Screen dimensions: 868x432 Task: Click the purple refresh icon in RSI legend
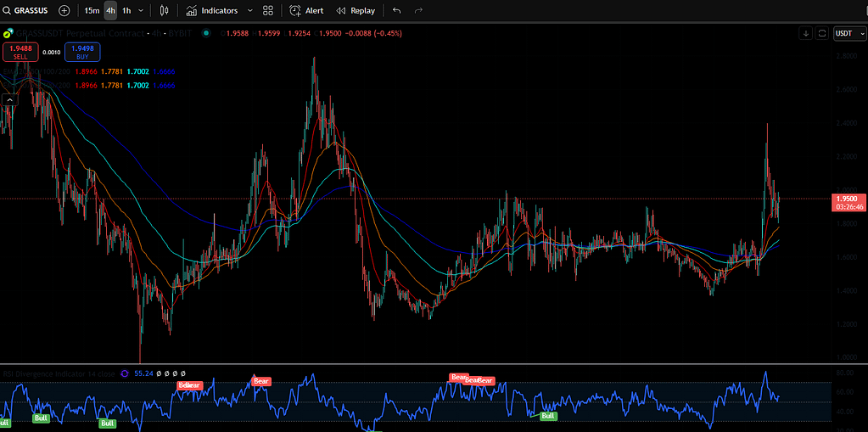[x=125, y=373]
